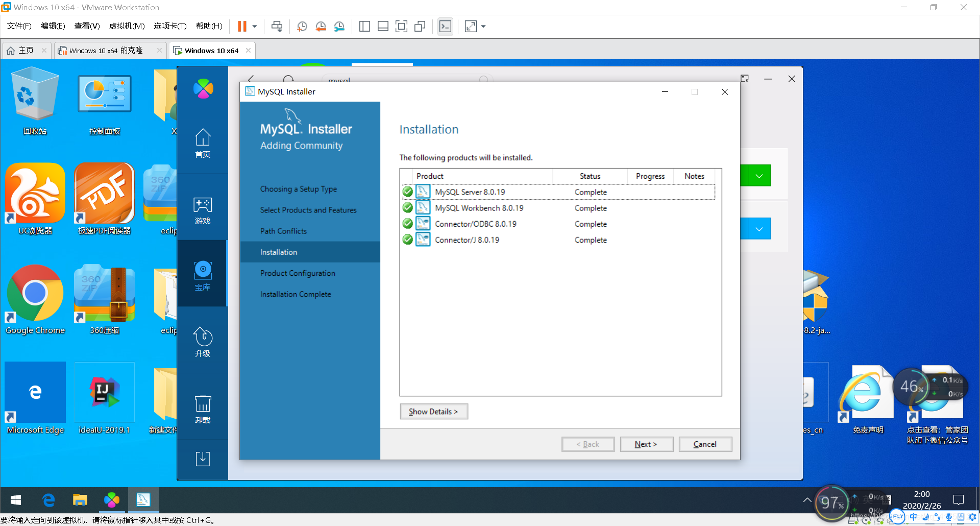The height and width of the screenshot is (526, 980).
Task: Click the MySQL Server product icon
Action: 423,192
